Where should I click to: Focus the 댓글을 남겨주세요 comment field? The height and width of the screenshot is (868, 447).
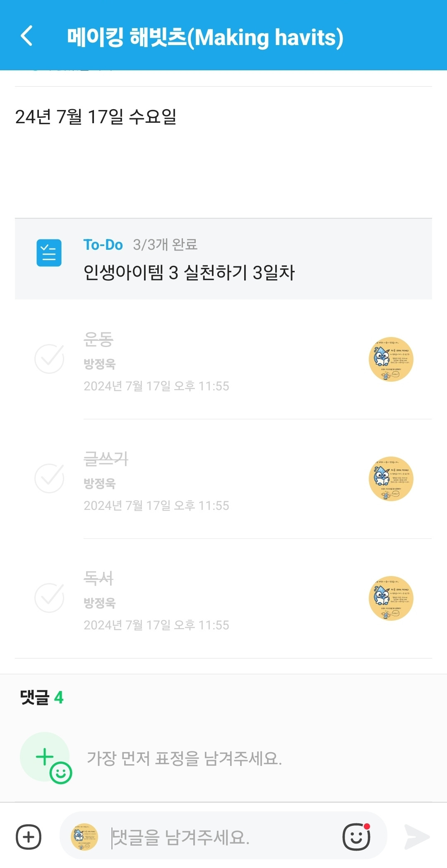pos(223,837)
